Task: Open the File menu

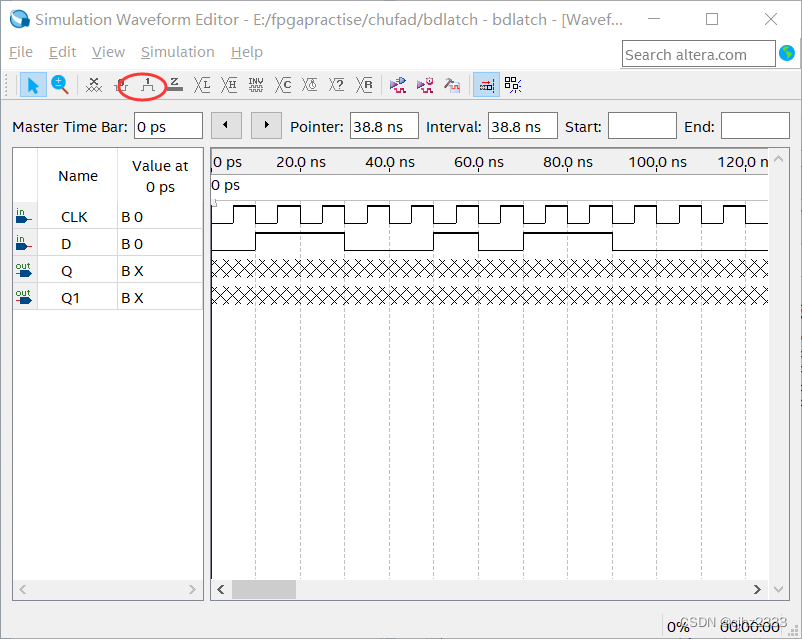Action: pyautogui.click(x=21, y=52)
